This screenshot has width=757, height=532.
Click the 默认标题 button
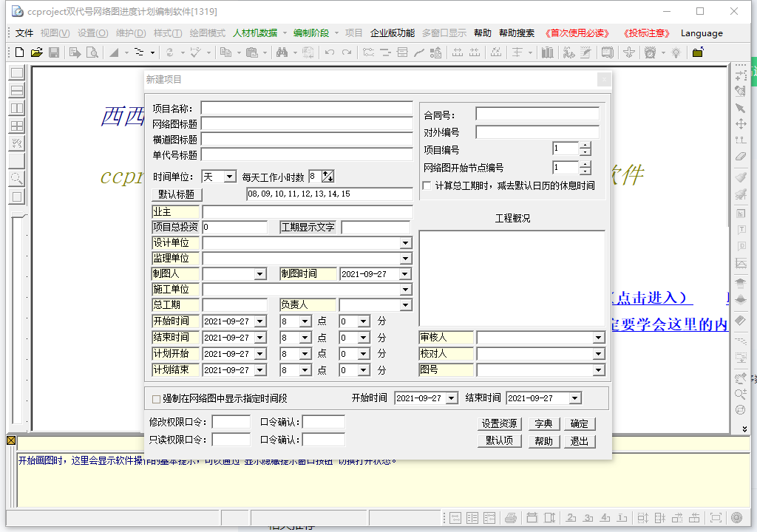click(177, 194)
